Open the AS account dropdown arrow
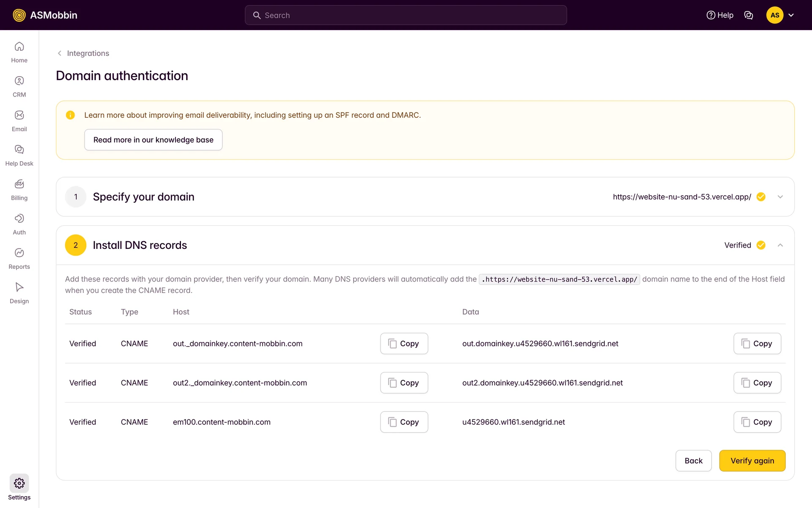812x508 pixels. coord(791,15)
